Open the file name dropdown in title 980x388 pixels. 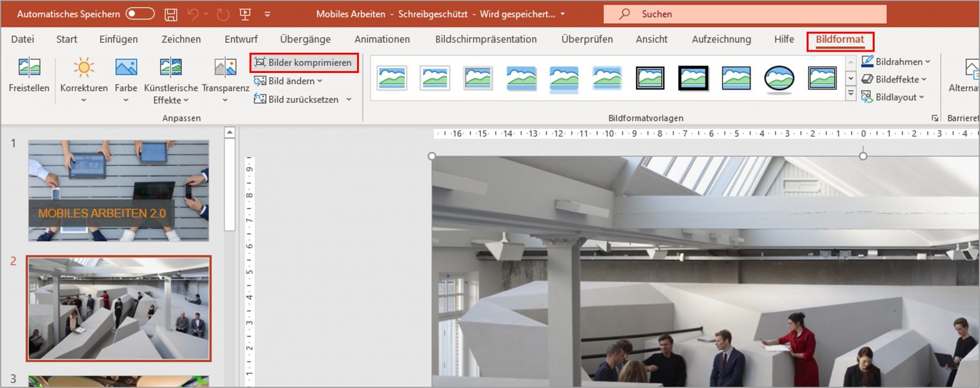(563, 14)
